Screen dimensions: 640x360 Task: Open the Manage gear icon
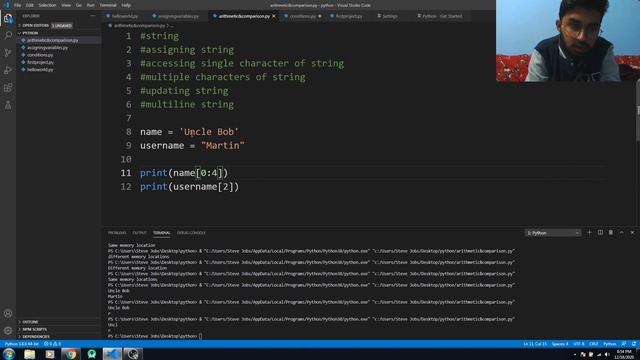8,331
